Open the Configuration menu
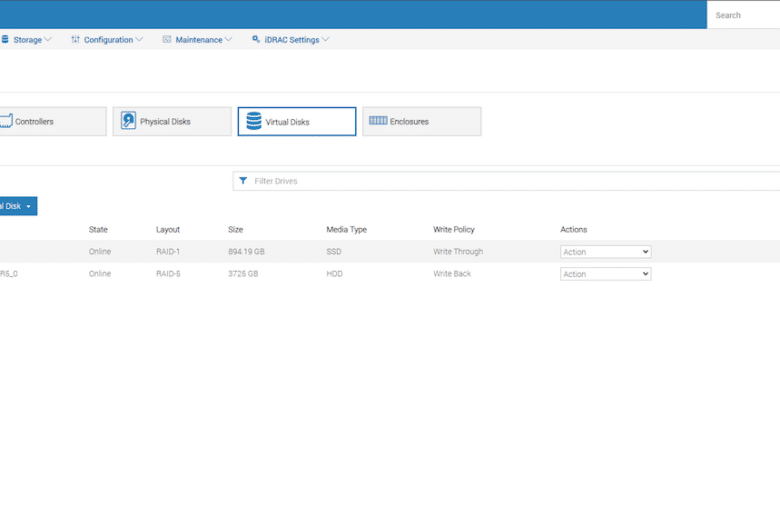This screenshot has width=780, height=516. [x=107, y=40]
